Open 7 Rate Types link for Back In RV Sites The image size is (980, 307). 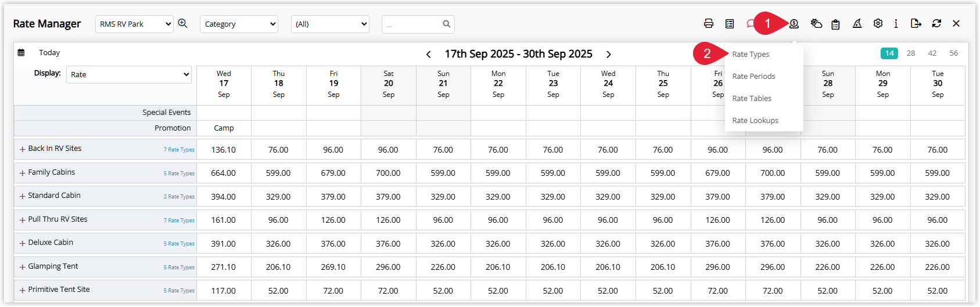[179, 150]
